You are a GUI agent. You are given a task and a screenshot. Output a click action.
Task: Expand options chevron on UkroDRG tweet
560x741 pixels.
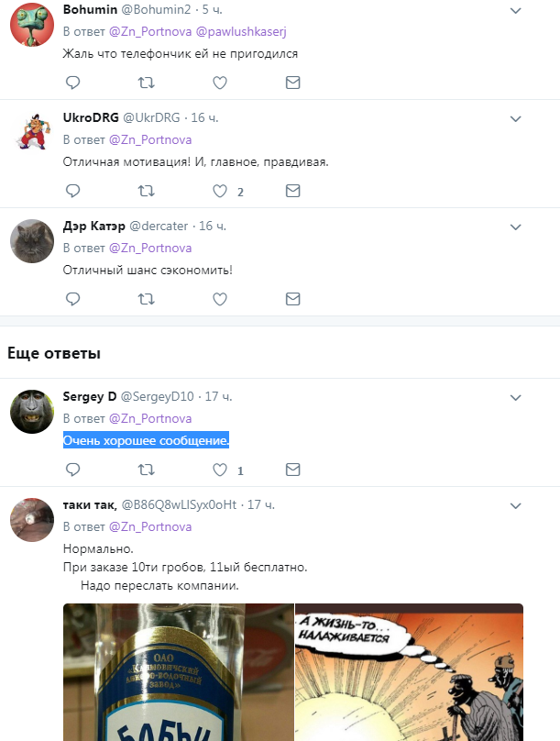click(x=516, y=118)
